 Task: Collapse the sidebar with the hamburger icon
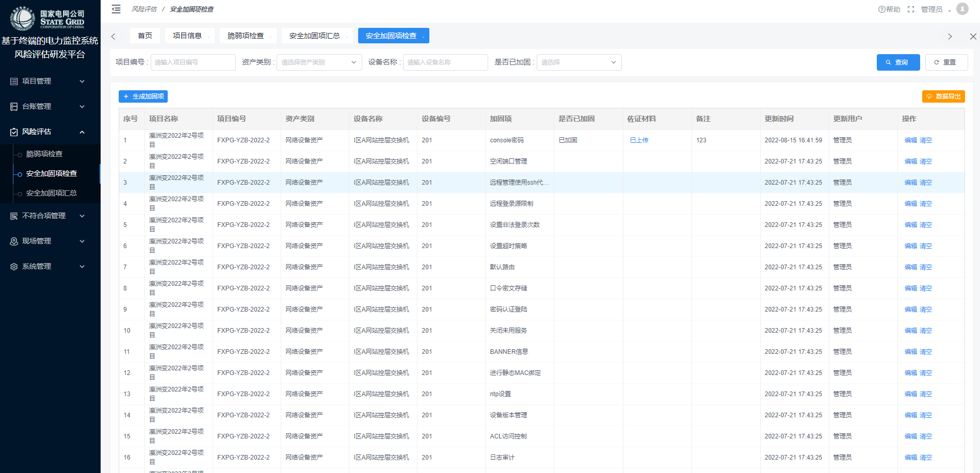pos(116,9)
